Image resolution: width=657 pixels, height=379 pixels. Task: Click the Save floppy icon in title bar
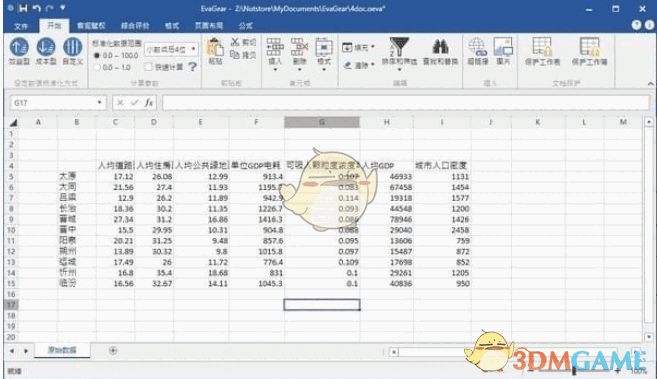[x=23, y=8]
